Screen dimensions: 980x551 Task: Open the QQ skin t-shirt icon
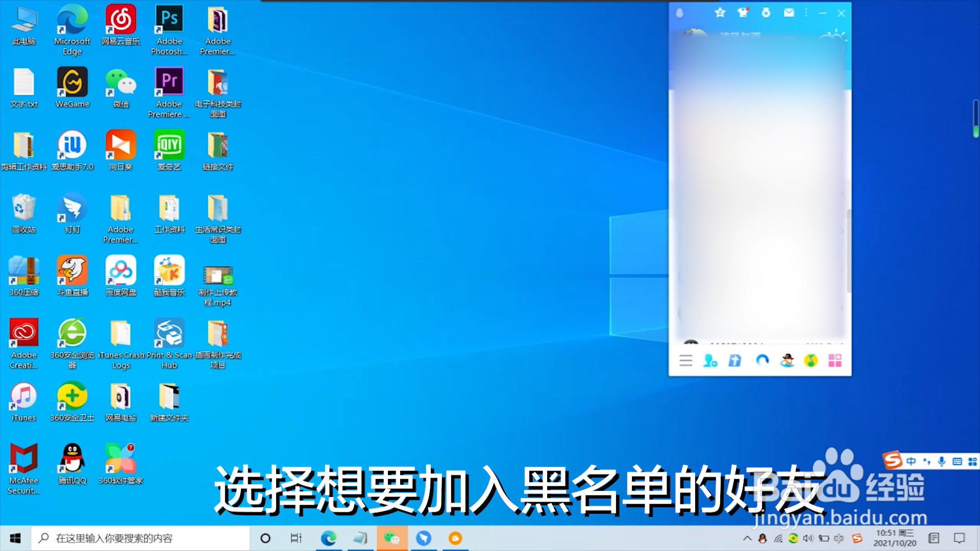tap(743, 13)
